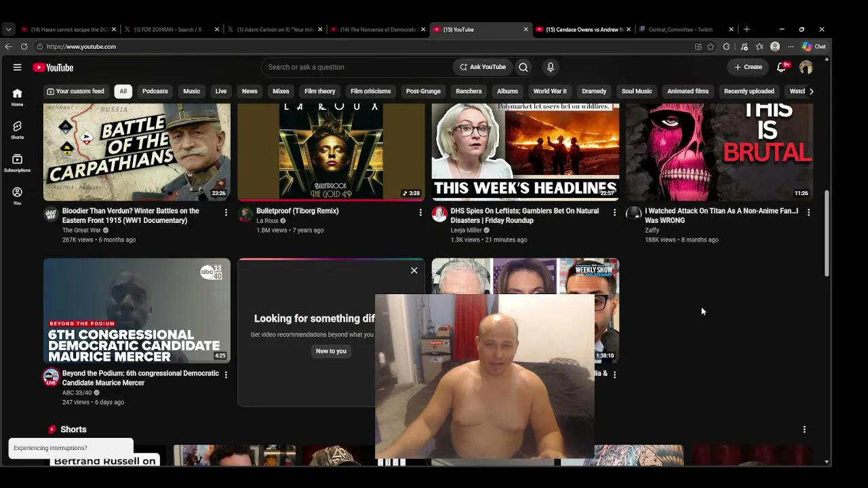Click the browser address bar URL
This screenshot has height=488, width=868.
click(x=81, y=47)
